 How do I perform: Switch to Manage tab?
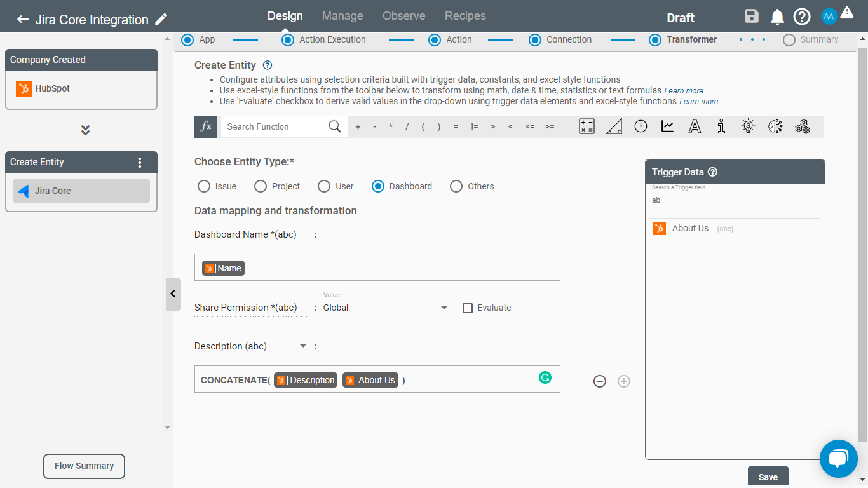(x=342, y=16)
